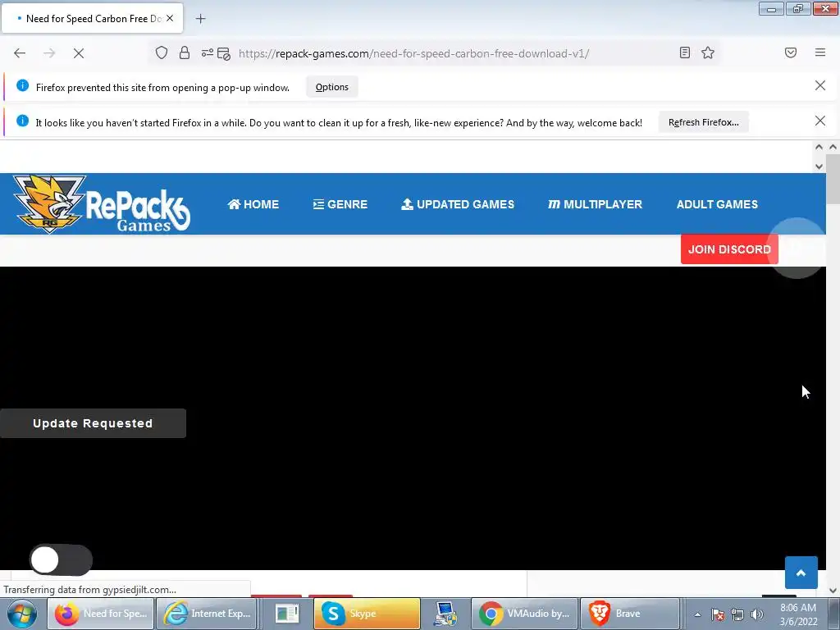
Task: Go back to the previous page
Action: [x=20, y=53]
